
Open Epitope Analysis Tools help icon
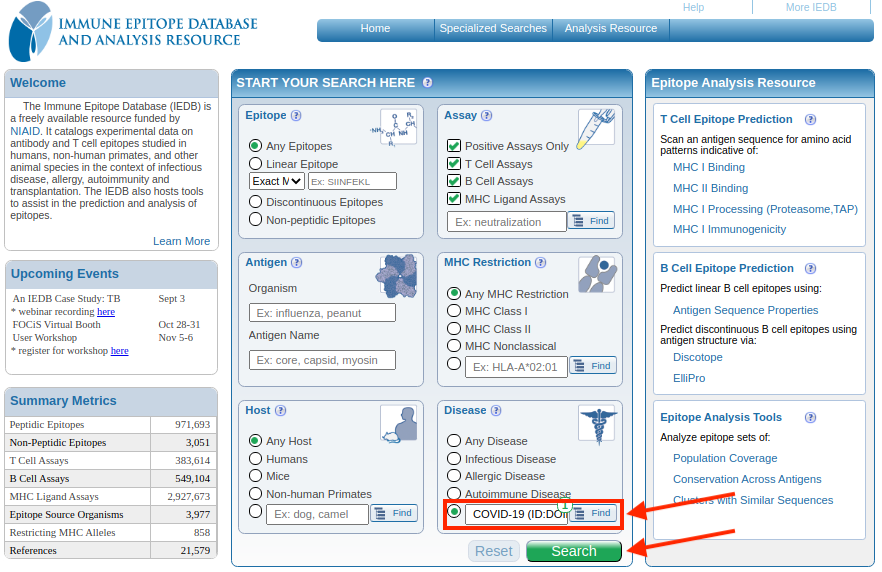pos(811,418)
